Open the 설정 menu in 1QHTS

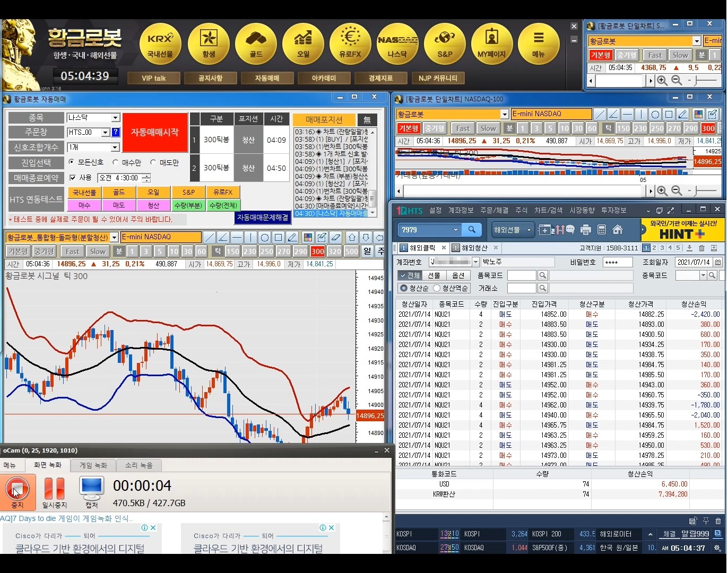[x=436, y=211]
